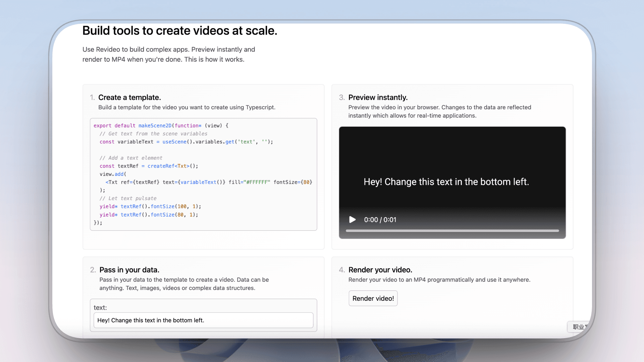Click the 'Pass in your data.' heading
The image size is (644, 362).
[129, 270]
